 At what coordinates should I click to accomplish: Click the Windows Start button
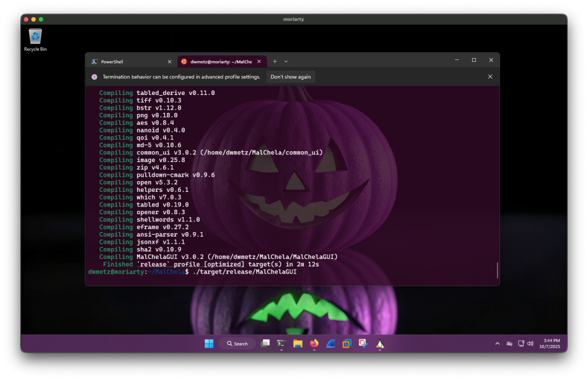[209, 344]
